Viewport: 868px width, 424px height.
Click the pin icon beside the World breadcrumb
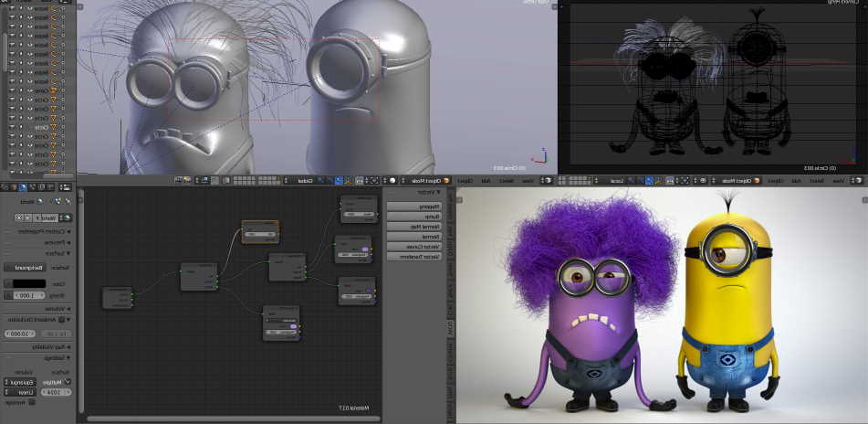pyautogui.click(x=68, y=201)
